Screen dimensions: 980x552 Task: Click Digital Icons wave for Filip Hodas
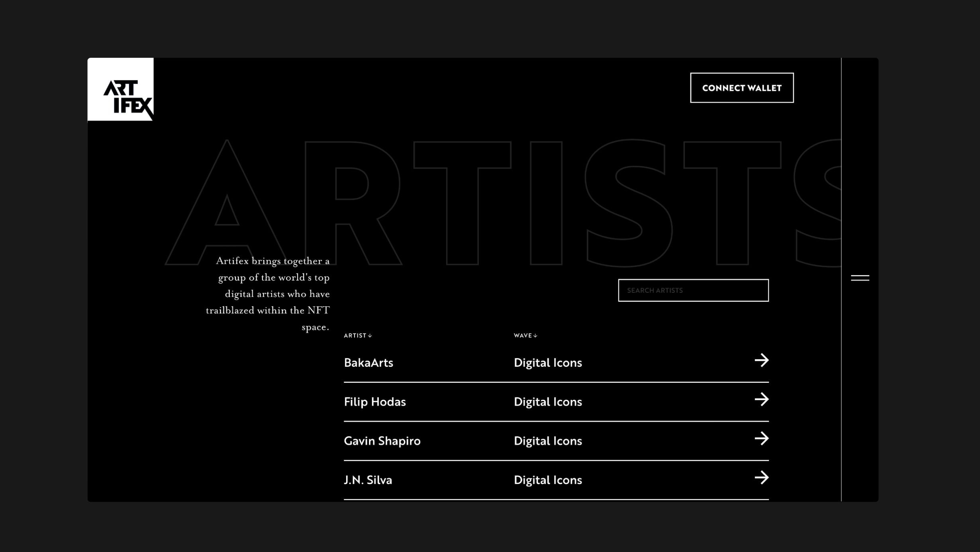548,402
